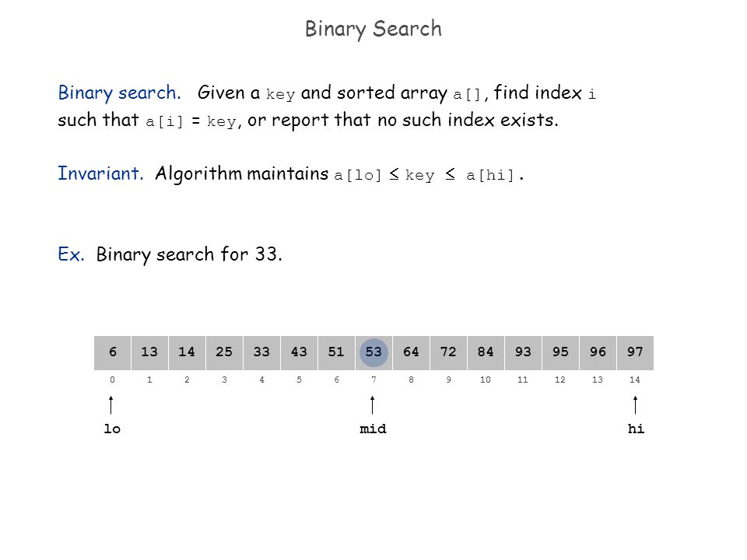Click the arrow above the lo label
The image size is (747, 560).
[111, 404]
